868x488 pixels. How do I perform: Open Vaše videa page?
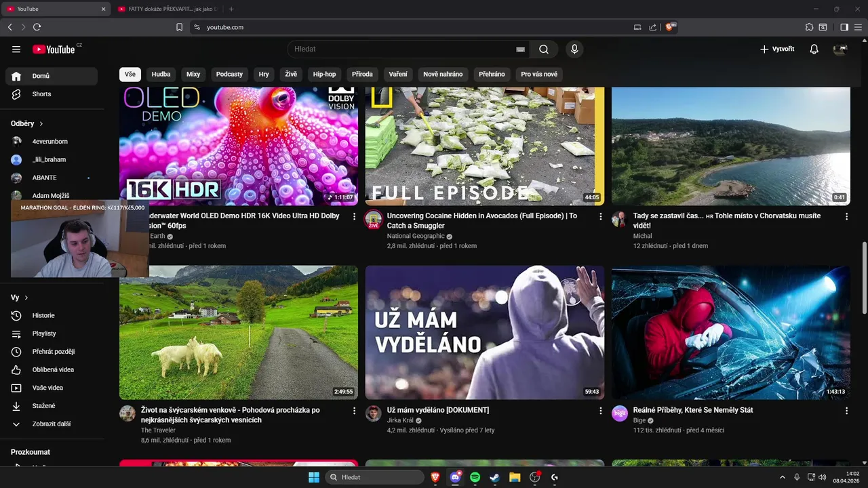click(x=52, y=388)
